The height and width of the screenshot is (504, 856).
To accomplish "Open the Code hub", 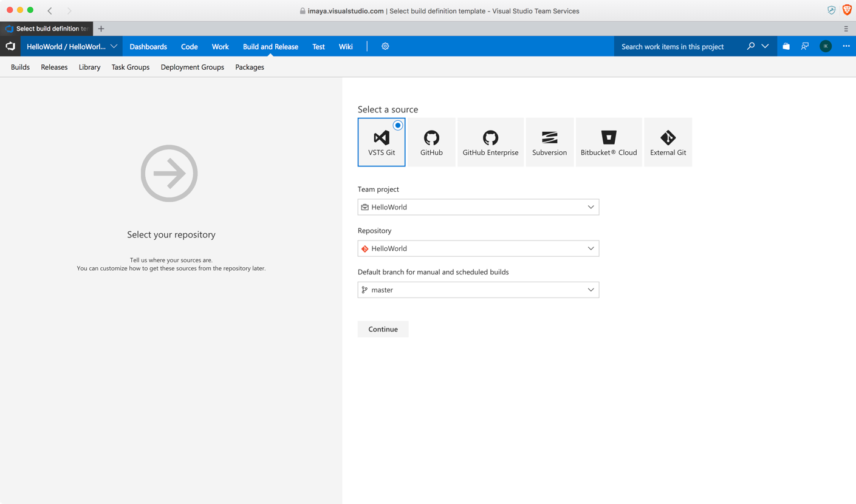I will point(189,47).
